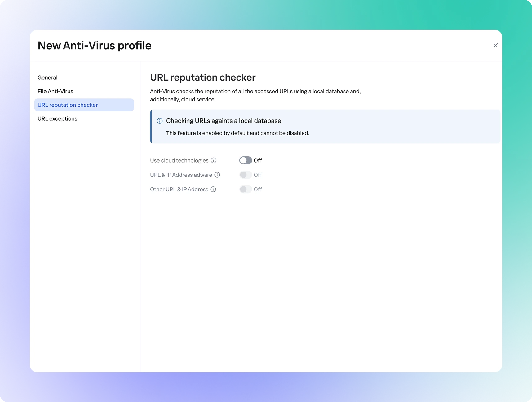Viewport: 532px width, 402px height.
Task: Click banner title about checking URLs locally
Action: (x=224, y=121)
